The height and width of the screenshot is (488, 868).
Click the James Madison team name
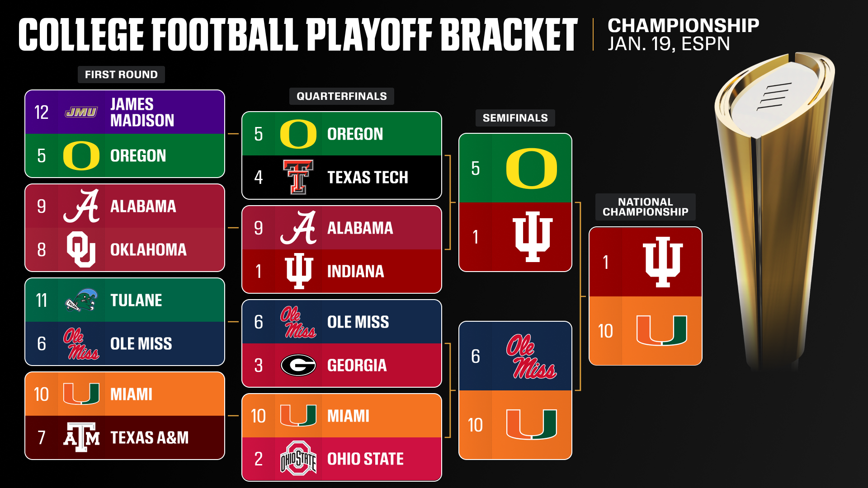142,112
